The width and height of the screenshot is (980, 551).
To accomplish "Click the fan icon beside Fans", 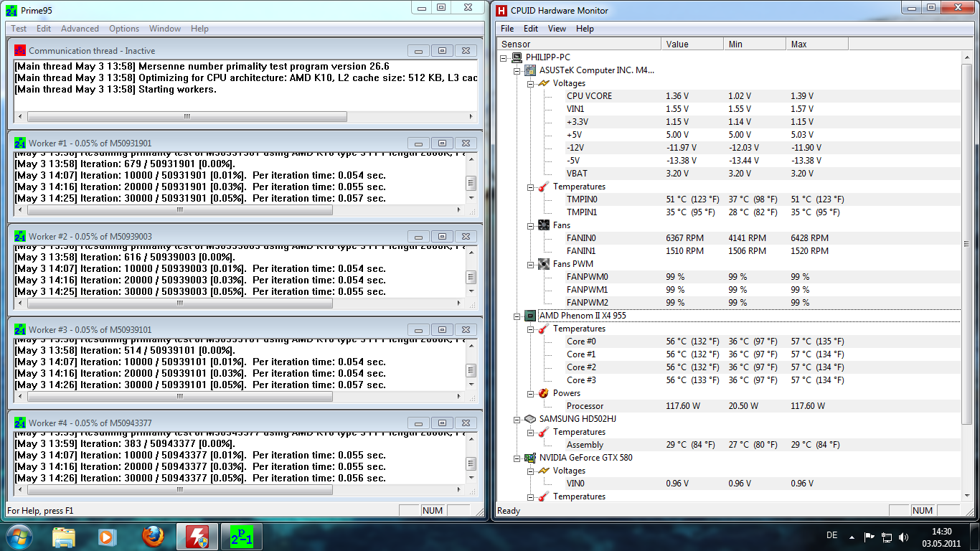I will [544, 225].
